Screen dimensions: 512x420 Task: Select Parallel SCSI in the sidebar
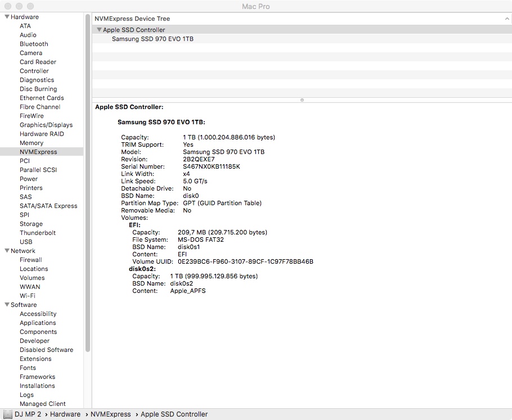click(38, 170)
